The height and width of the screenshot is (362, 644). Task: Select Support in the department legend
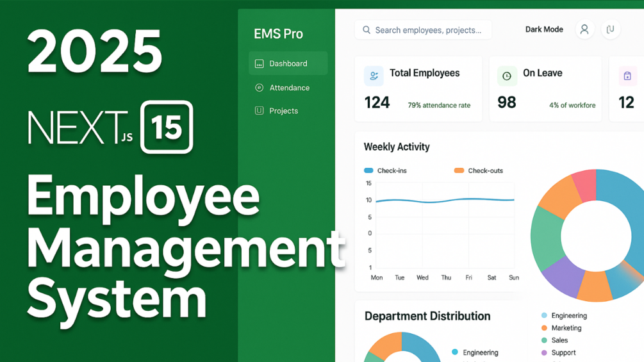click(559, 352)
